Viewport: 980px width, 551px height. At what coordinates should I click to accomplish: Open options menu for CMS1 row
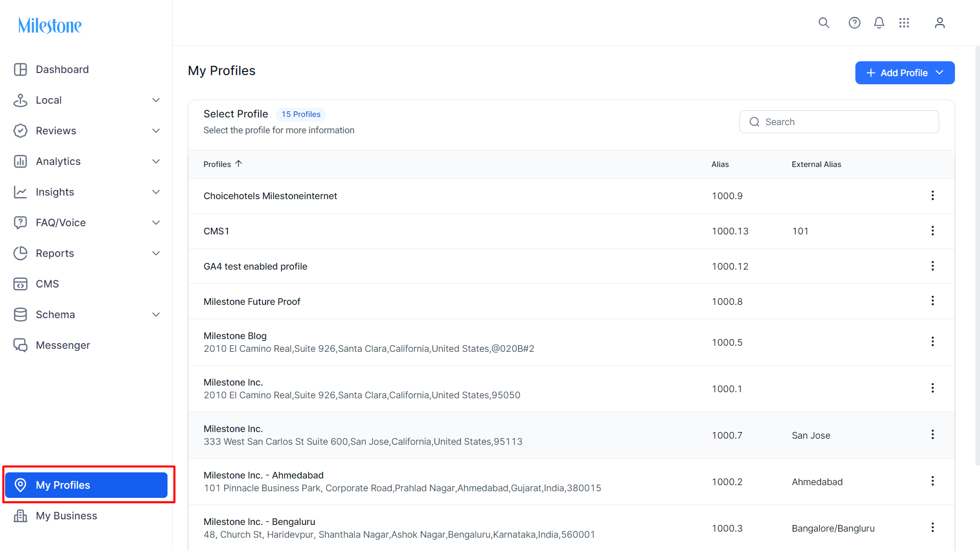pos(933,231)
